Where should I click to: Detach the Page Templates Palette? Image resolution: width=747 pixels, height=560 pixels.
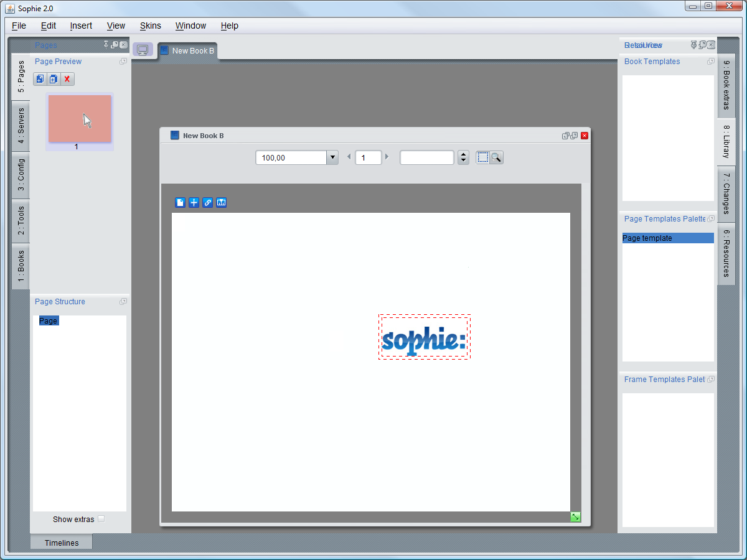(x=711, y=219)
